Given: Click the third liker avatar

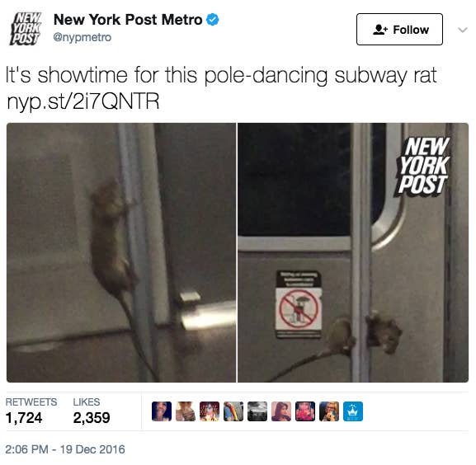Looking at the screenshot, I should [x=210, y=411].
